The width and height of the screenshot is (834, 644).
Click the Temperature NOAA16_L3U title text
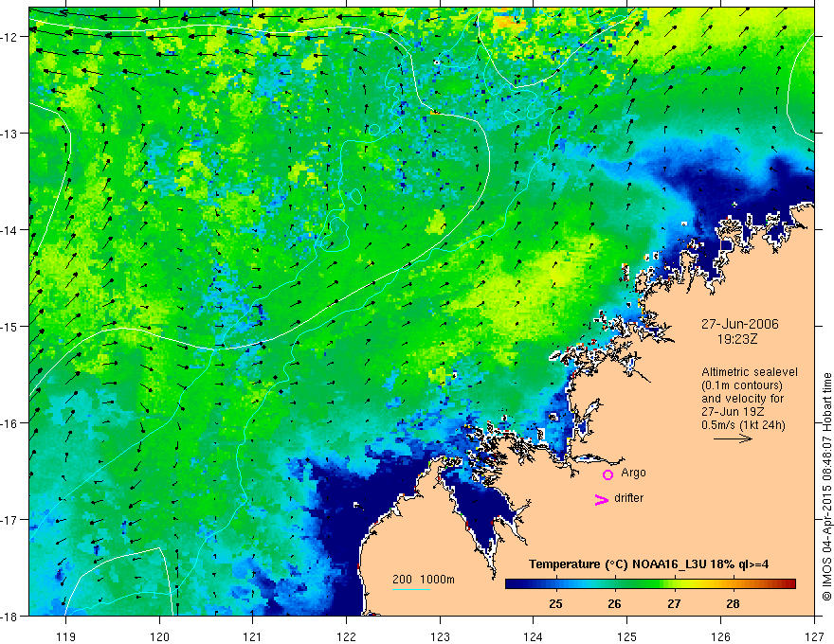(648, 564)
